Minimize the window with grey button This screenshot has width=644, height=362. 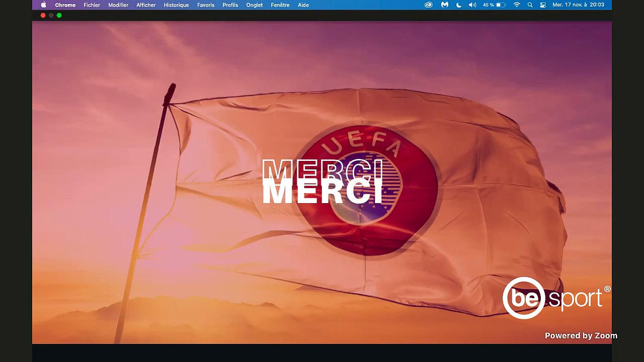pos(51,16)
